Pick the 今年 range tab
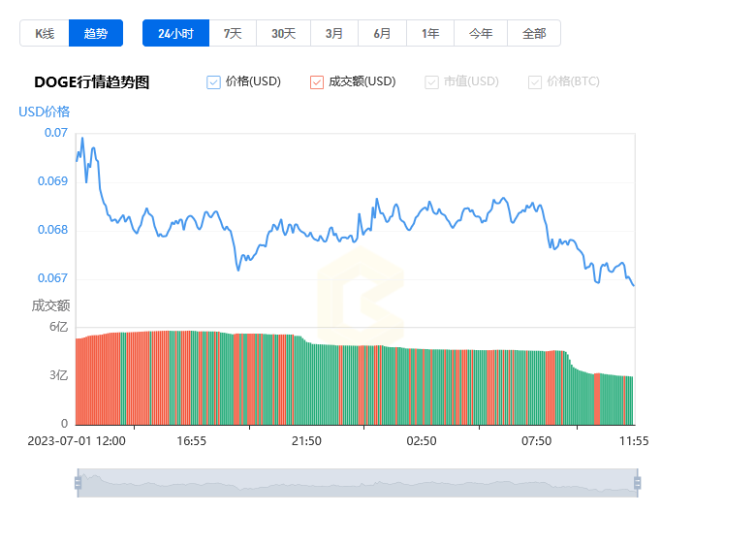This screenshot has width=756, height=546. click(x=481, y=33)
